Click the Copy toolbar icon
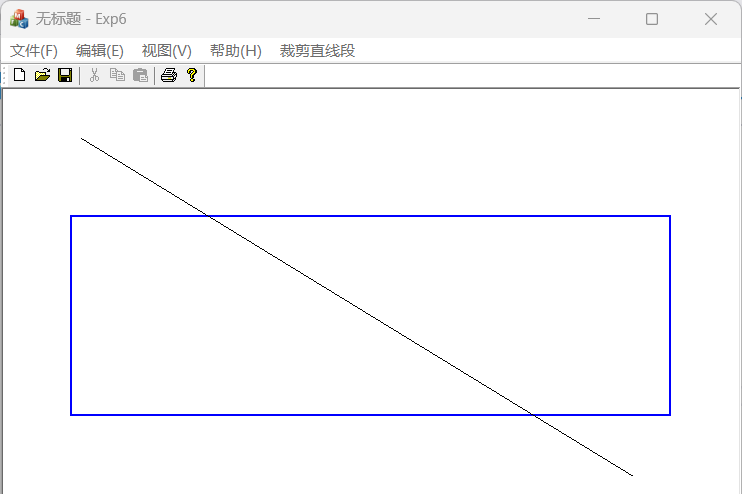742x494 pixels. pos(117,75)
